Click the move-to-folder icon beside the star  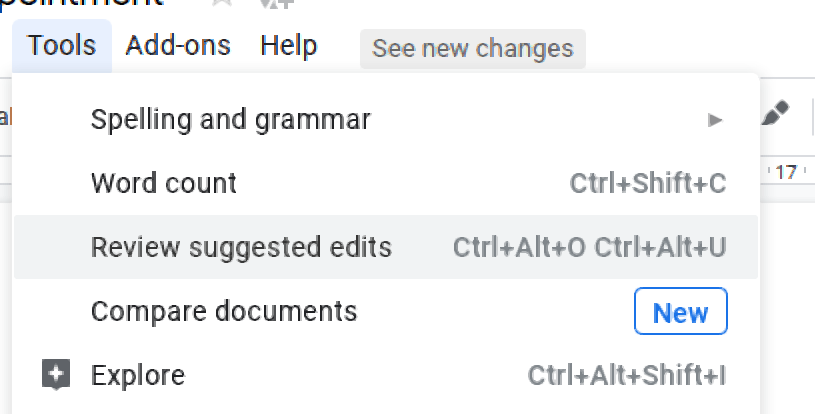coord(277,3)
